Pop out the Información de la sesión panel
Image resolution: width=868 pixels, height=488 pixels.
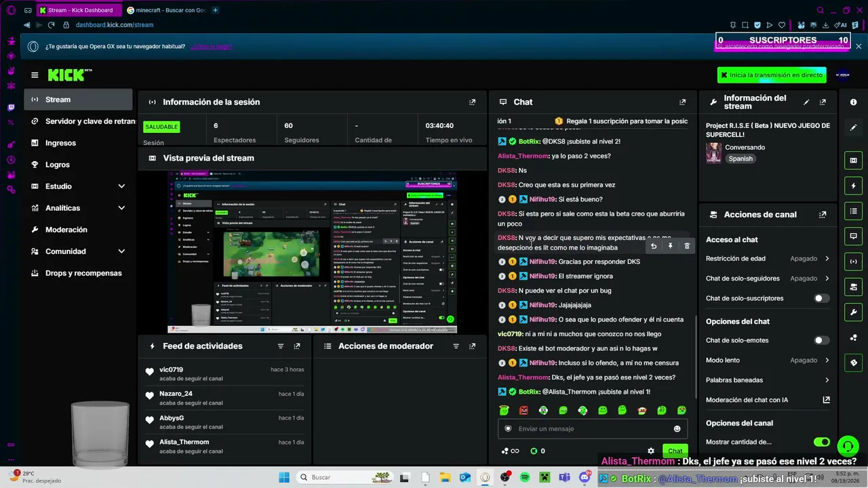click(x=473, y=102)
